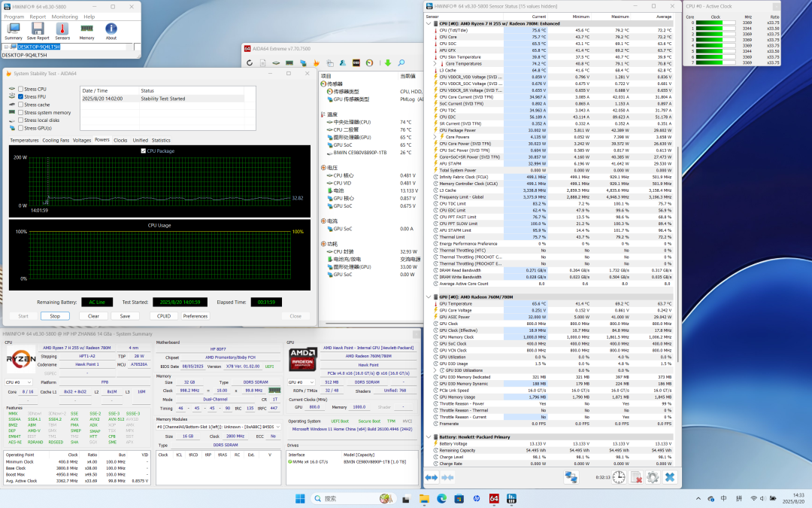
Task: Enable the Stress local disks checkbox
Action: click(21, 120)
